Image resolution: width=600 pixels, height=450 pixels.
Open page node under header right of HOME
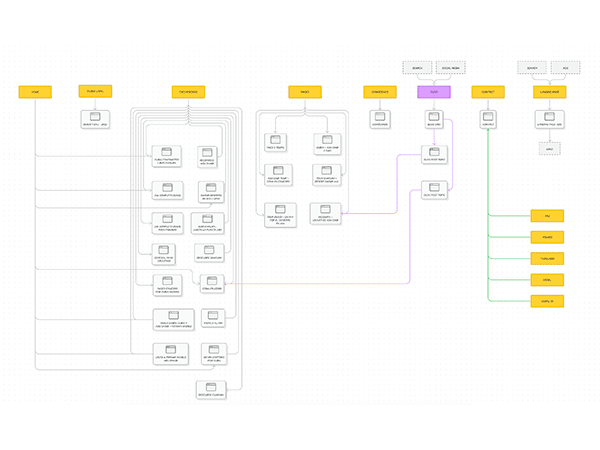(x=95, y=119)
